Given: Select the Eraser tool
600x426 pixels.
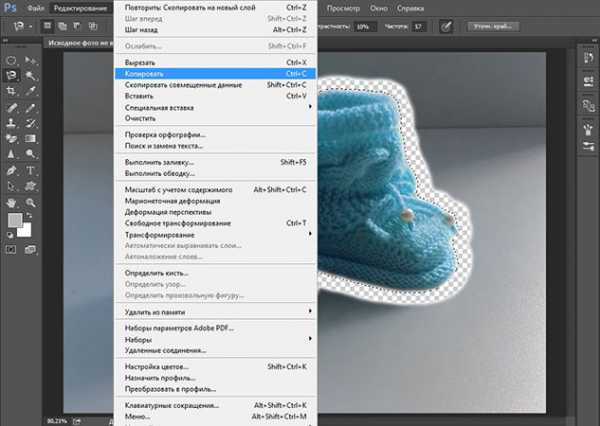Looking at the screenshot, I should 11,139.
